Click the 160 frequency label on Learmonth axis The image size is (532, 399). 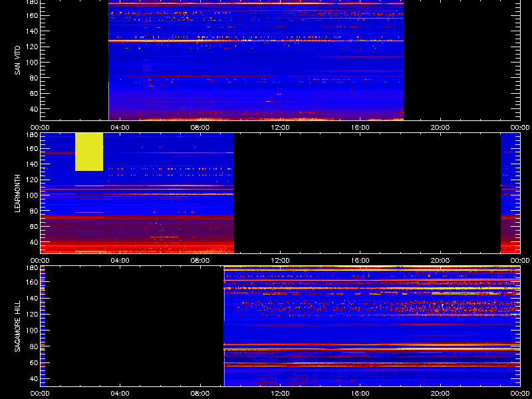(x=32, y=148)
